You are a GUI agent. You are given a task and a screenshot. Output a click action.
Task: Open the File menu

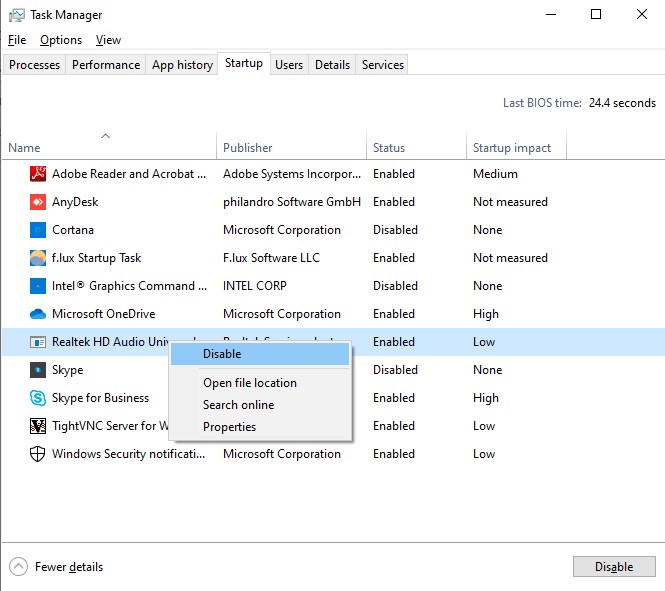point(17,40)
